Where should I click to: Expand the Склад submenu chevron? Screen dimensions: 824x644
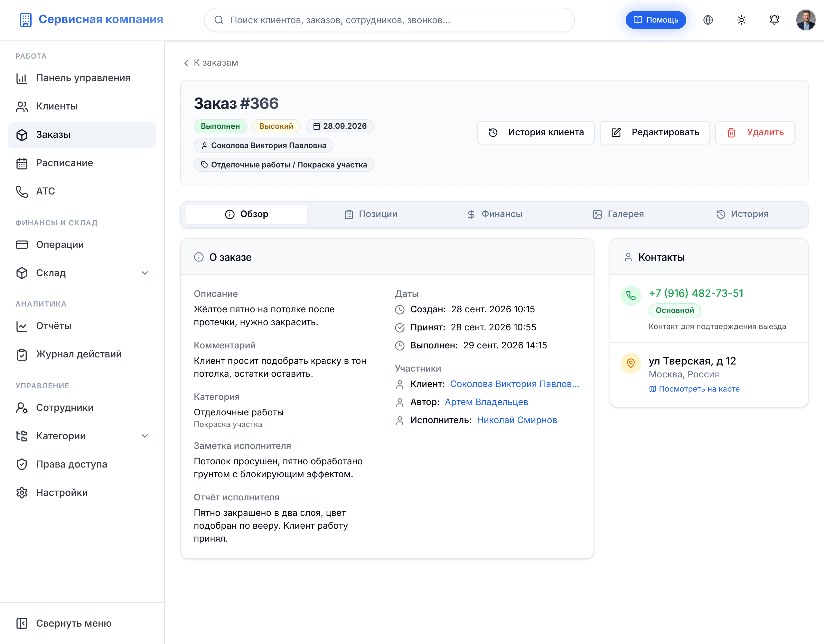tap(145, 273)
